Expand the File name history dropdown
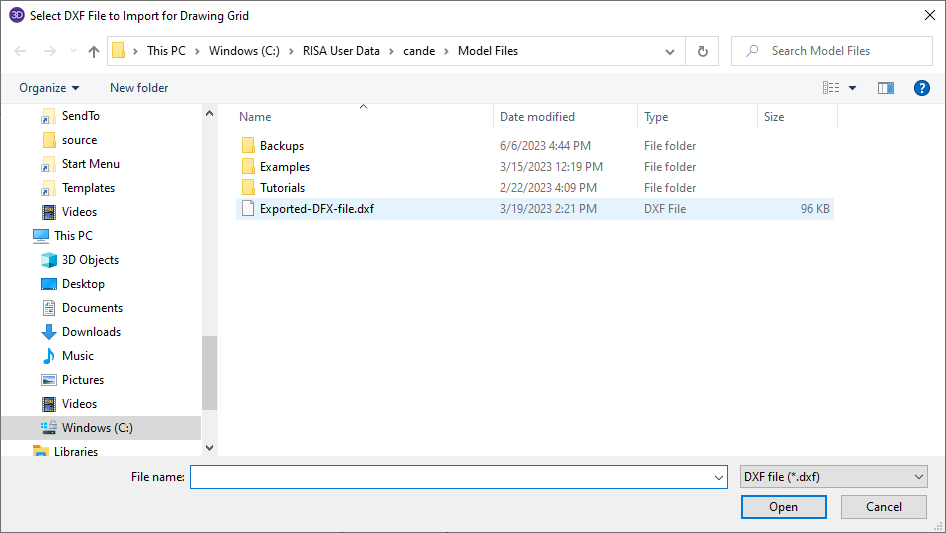Image resolution: width=946 pixels, height=533 pixels. coord(718,478)
